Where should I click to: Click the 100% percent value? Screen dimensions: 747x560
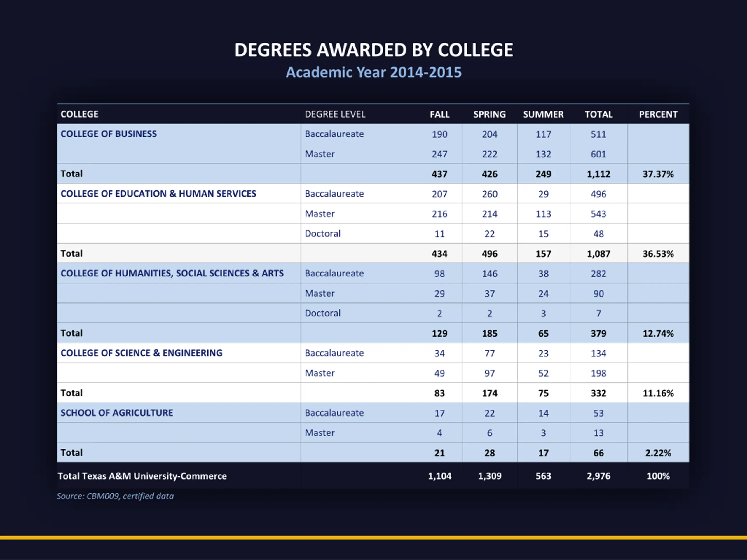[658, 476]
